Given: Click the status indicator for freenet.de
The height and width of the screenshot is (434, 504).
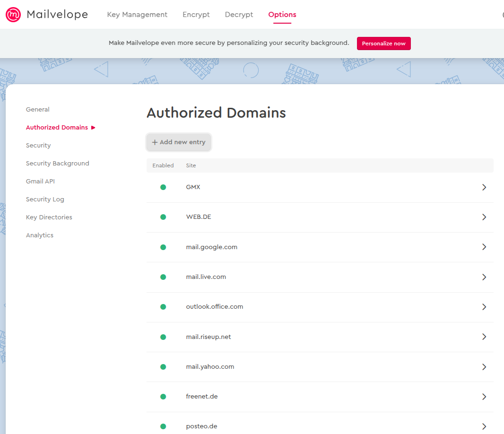Looking at the screenshot, I should [x=163, y=397].
